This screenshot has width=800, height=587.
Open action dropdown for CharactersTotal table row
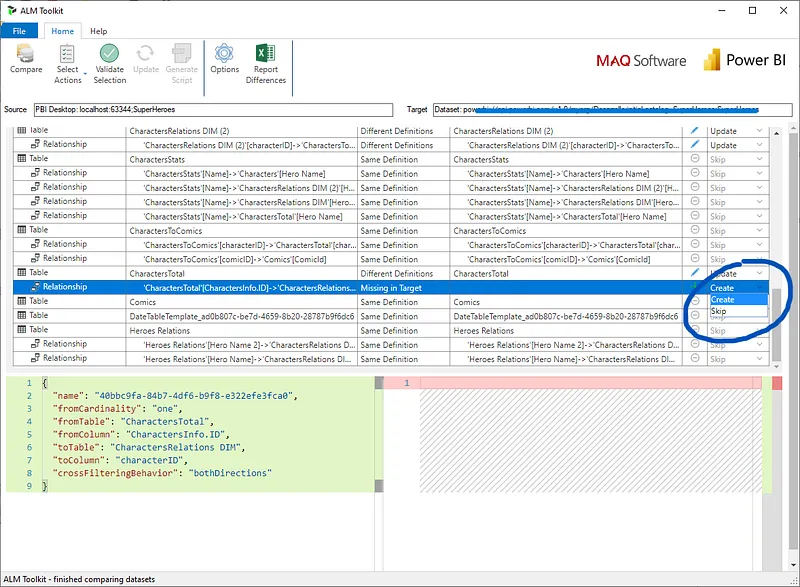tap(759, 274)
